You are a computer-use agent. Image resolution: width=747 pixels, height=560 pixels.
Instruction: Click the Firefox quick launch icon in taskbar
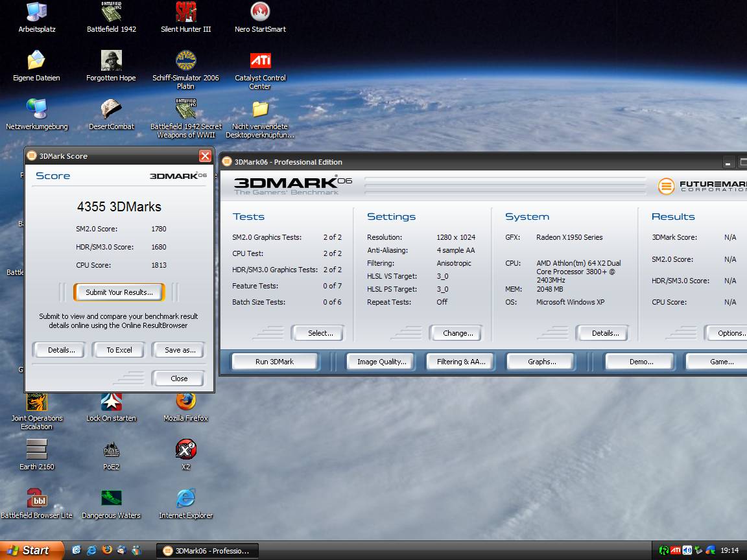(107, 550)
